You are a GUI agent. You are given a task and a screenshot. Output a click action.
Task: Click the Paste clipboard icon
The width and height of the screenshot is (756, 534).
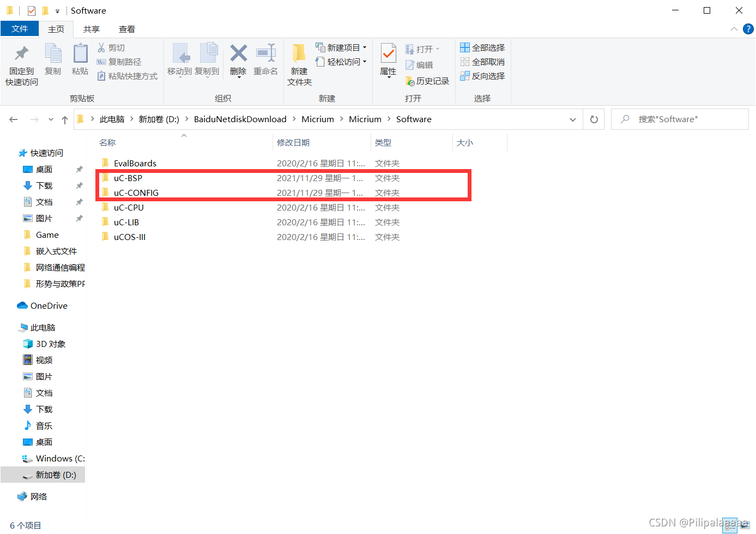coord(80,53)
